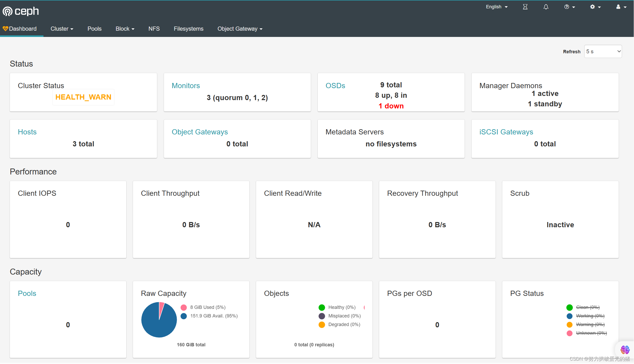Toggle the Healthy objects legend entry
634x364 pixels.
(342, 307)
